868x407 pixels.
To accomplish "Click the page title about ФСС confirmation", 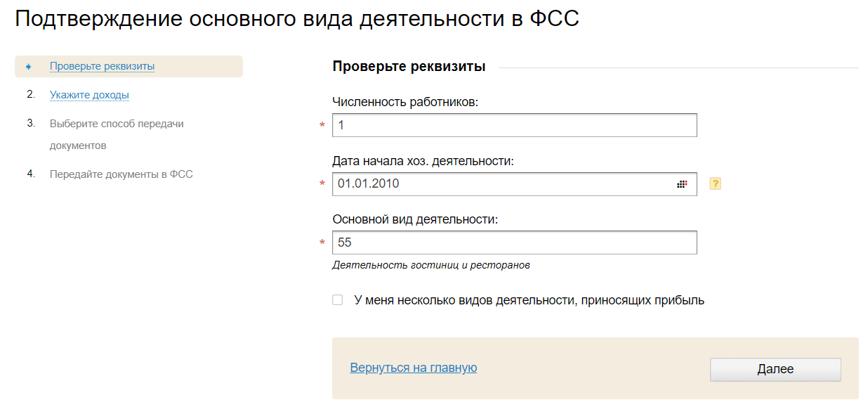I will point(297,19).
